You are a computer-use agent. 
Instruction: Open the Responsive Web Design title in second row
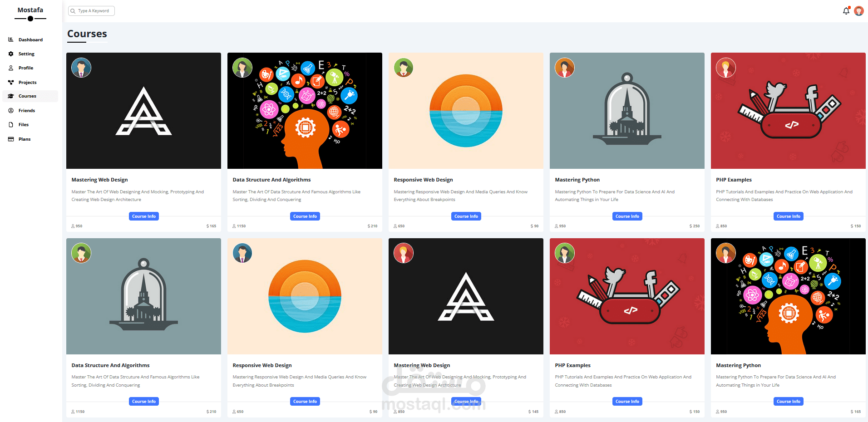click(x=262, y=365)
